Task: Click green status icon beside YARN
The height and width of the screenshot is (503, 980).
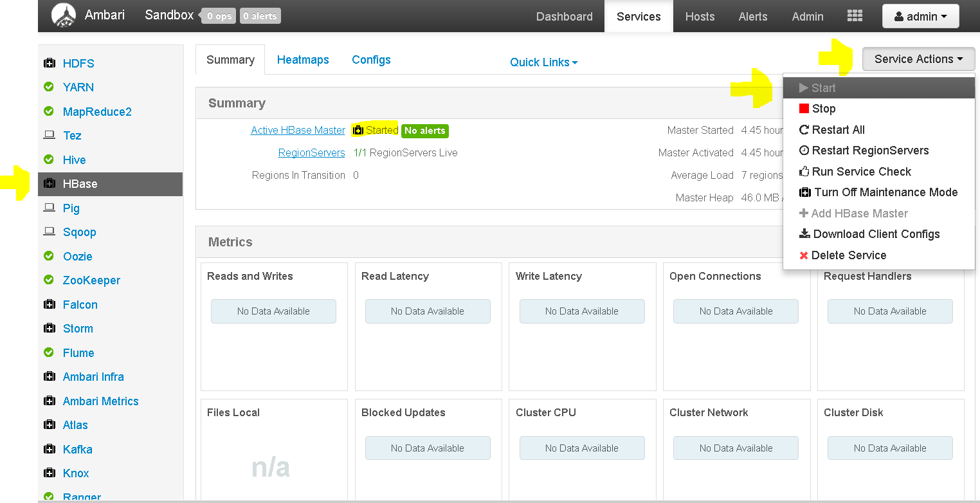Action: pyautogui.click(x=49, y=87)
